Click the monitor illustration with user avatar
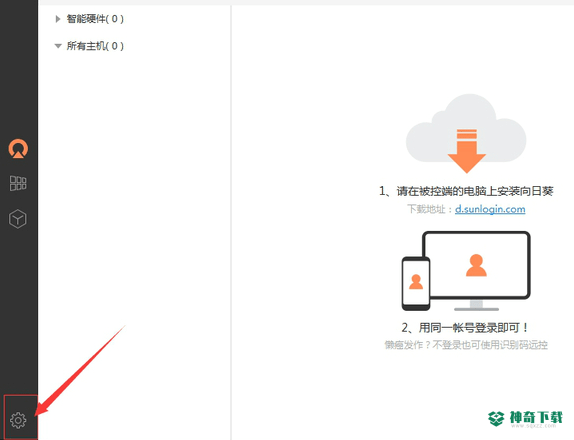The image size is (574, 440). (477, 271)
